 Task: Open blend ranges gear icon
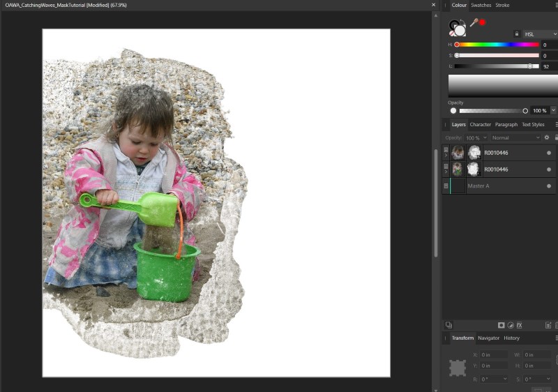click(547, 137)
